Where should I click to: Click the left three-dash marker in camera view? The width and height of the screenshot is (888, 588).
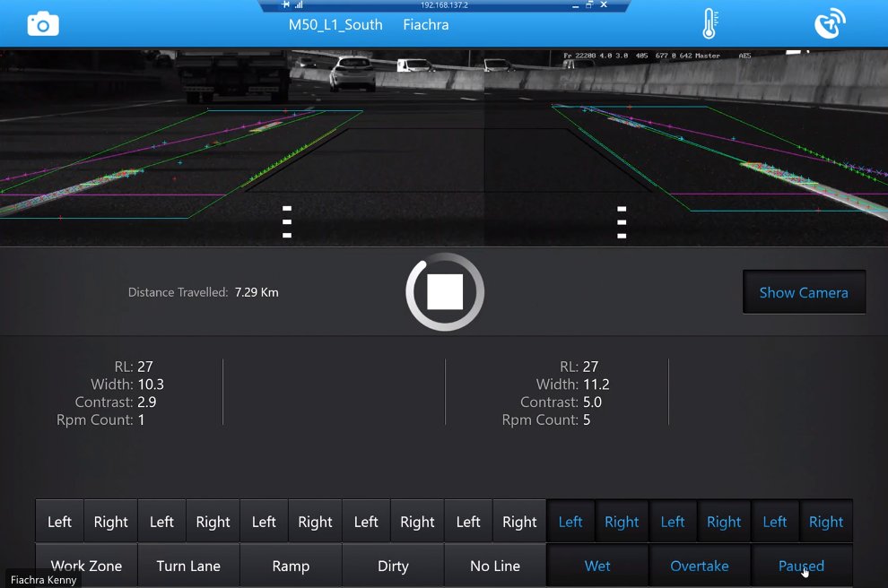(287, 221)
